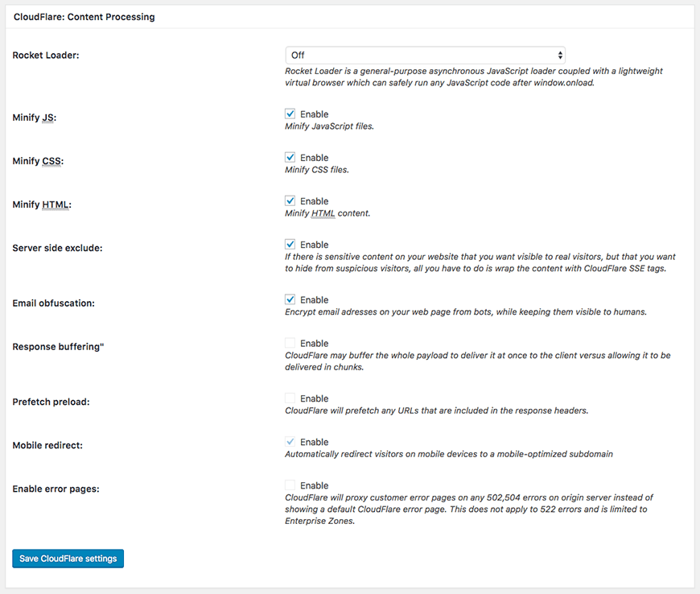Screen dimensions: 700x594
Task: Uncheck the Minify JS checkbox
Action: click(x=290, y=114)
